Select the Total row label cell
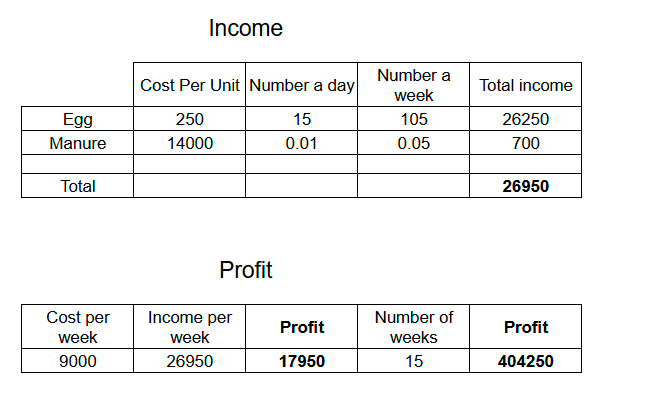This screenshot has height=396, width=650. (x=78, y=186)
